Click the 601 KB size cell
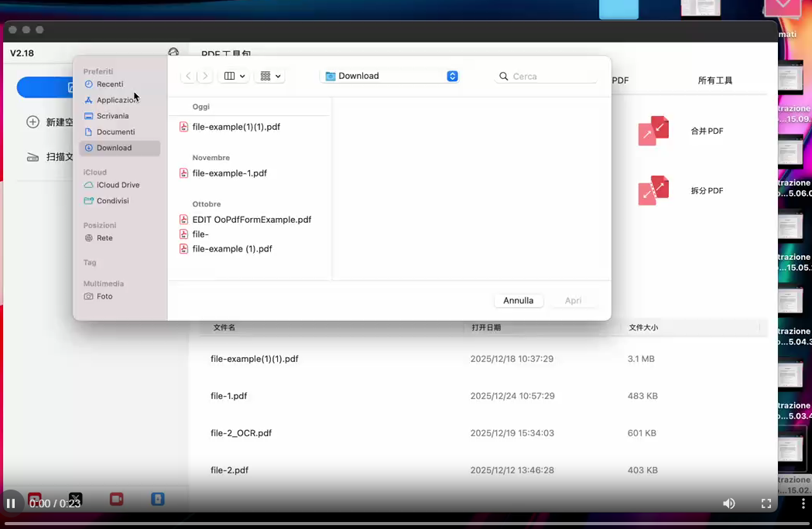The width and height of the screenshot is (812, 529). (x=642, y=433)
